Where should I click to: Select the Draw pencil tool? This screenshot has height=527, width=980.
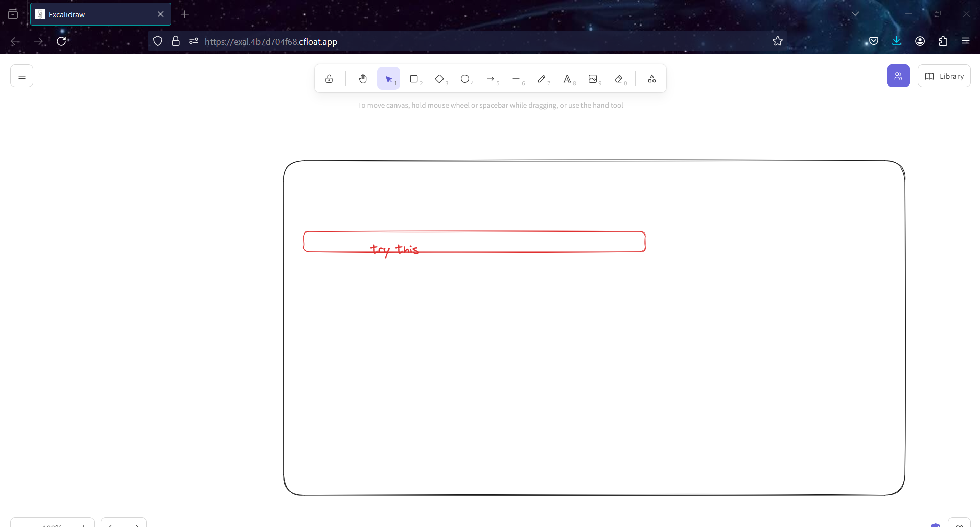coord(542,79)
